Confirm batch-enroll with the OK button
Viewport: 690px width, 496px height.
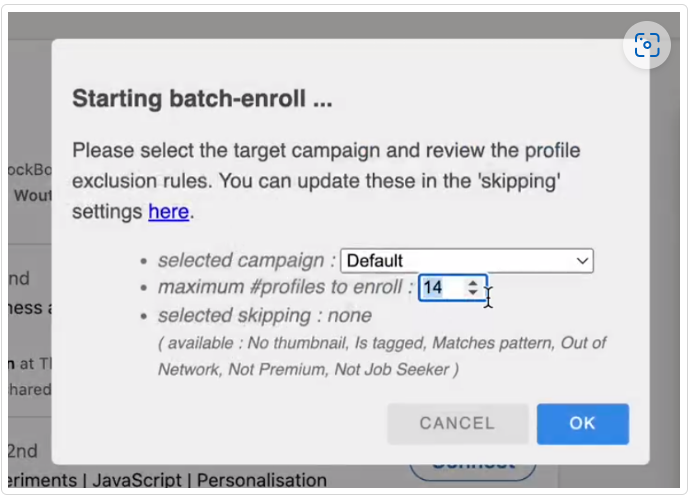582,423
